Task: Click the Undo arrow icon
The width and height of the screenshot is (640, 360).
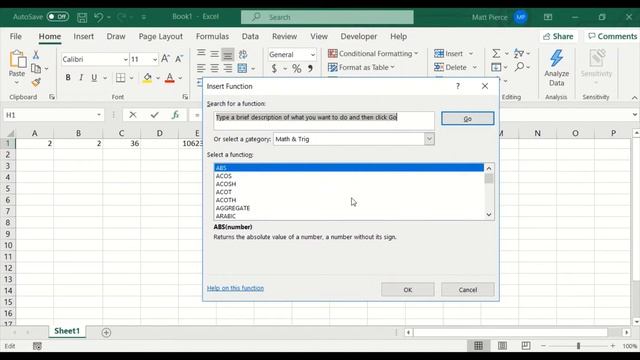Action: pos(98,17)
